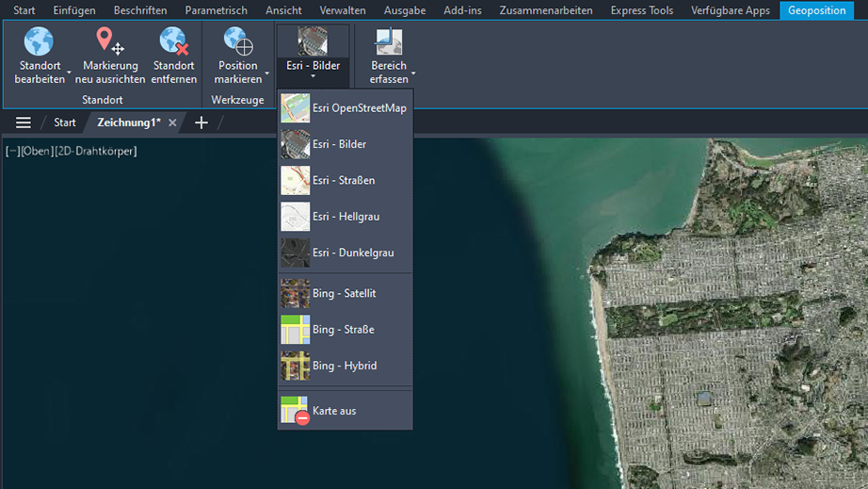Click the Esri - Bilder ribbon map icon
The width and height of the screenshot is (868, 489).
click(x=313, y=41)
